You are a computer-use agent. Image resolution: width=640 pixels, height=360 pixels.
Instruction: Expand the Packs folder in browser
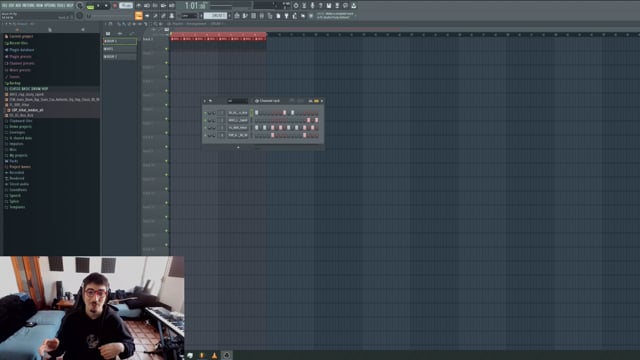click(x=13, y=161)
